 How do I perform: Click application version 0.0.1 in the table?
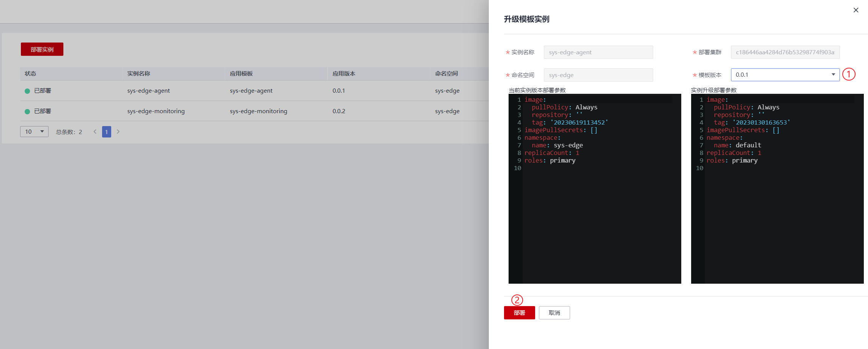(x=339, y=91)
